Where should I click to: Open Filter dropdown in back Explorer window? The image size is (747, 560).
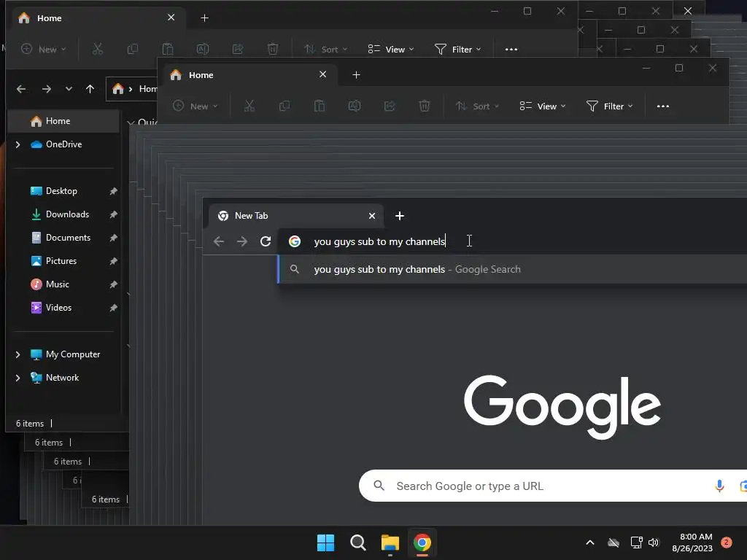458,49
